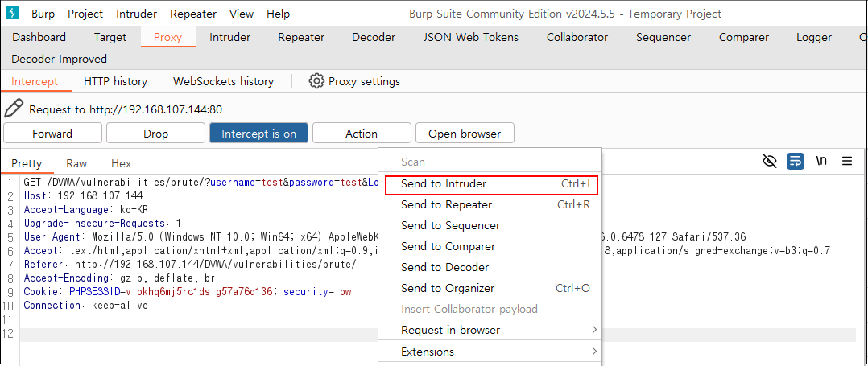This screenshot has height=366, width=868.
Task: Expand Request in browser submenu arrow
Action: point(594,330)
